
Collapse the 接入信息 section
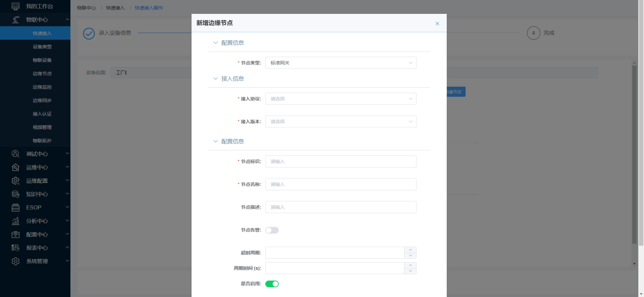coord(215,79)
